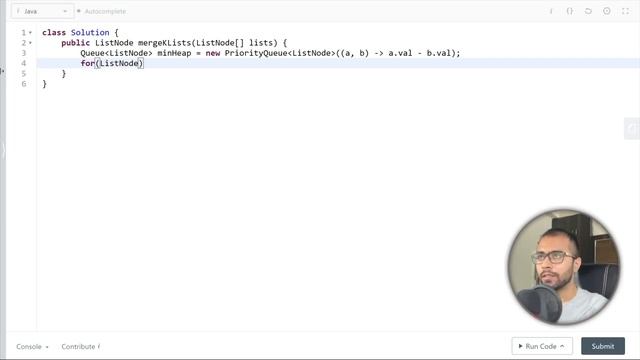640x360 pixels.
Task: Collapse the class Solution fold arrow on line 1
Action: tap(30, 33)
